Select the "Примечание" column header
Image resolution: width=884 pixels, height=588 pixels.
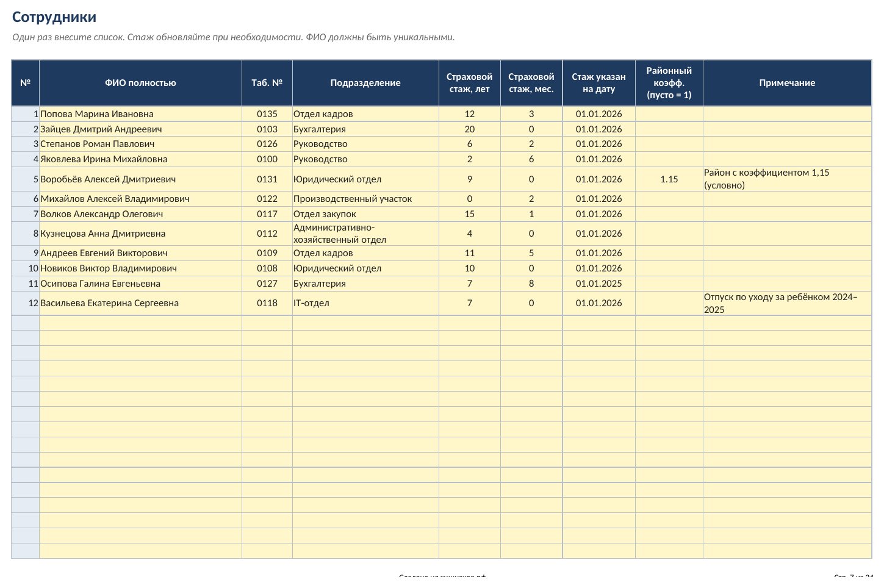[787, 83]
